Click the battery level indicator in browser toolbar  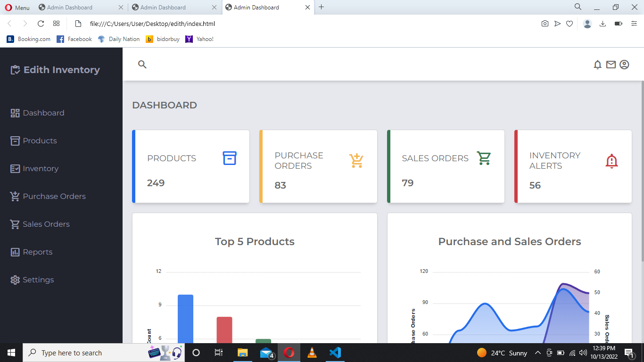619,24
